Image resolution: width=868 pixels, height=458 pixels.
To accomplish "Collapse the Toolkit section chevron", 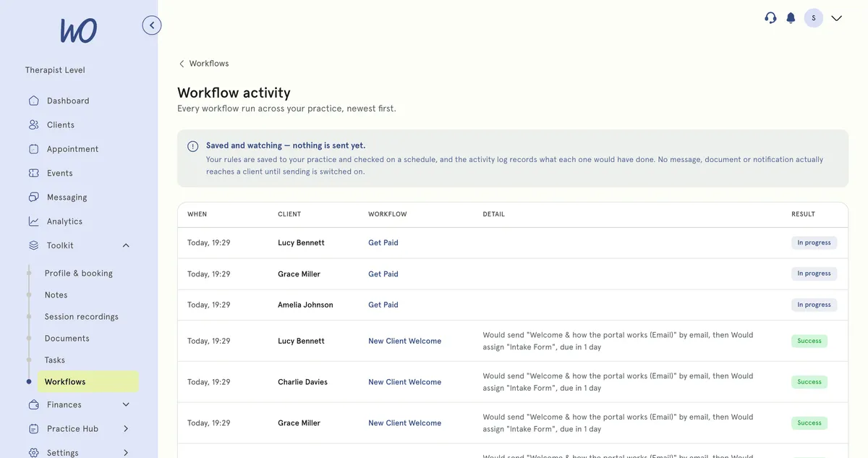I will tap(126, 245).
